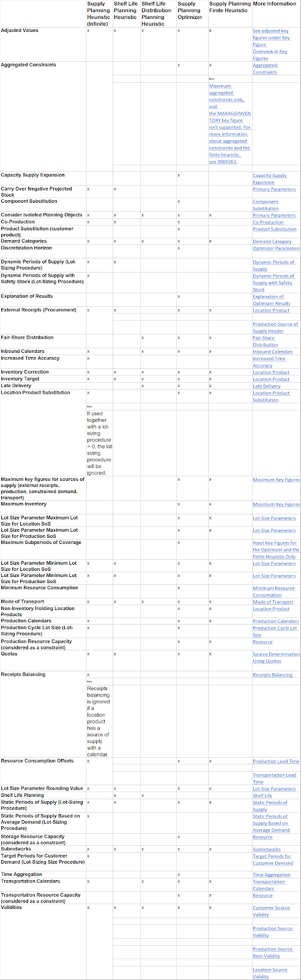Open Primary Parameters link in Carry Over Negative row
The width and height of the screenshot is (301, 980).
pyautogui.click(x=274, y=189)
